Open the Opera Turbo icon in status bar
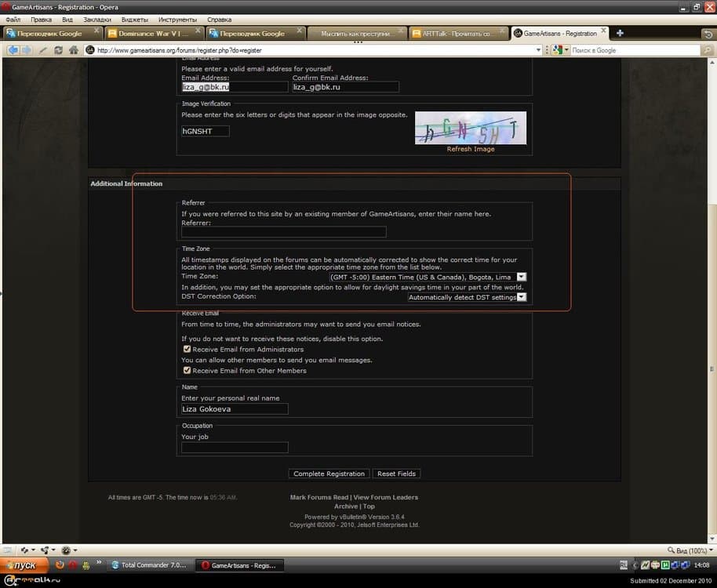Image resolution: width=717 pixels, height=588 pixels. coord(68,550)
